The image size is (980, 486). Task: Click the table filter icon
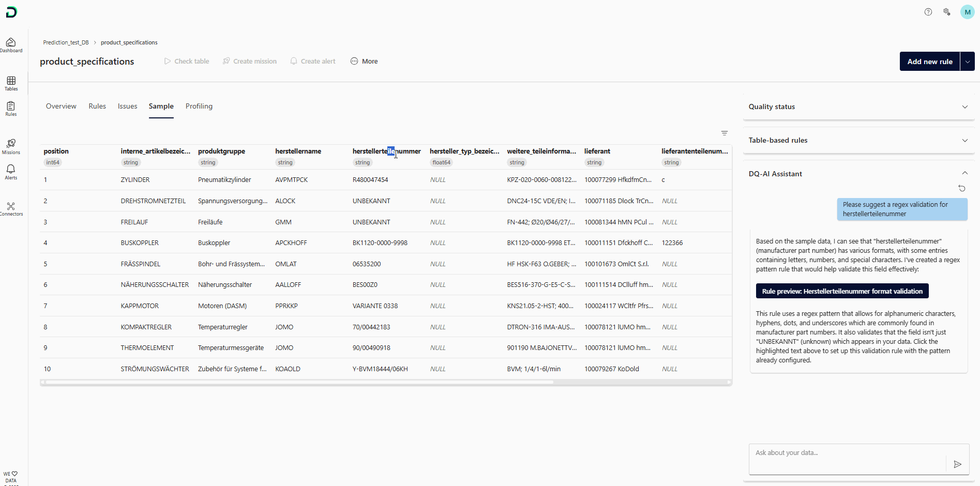tap(725, 133)
